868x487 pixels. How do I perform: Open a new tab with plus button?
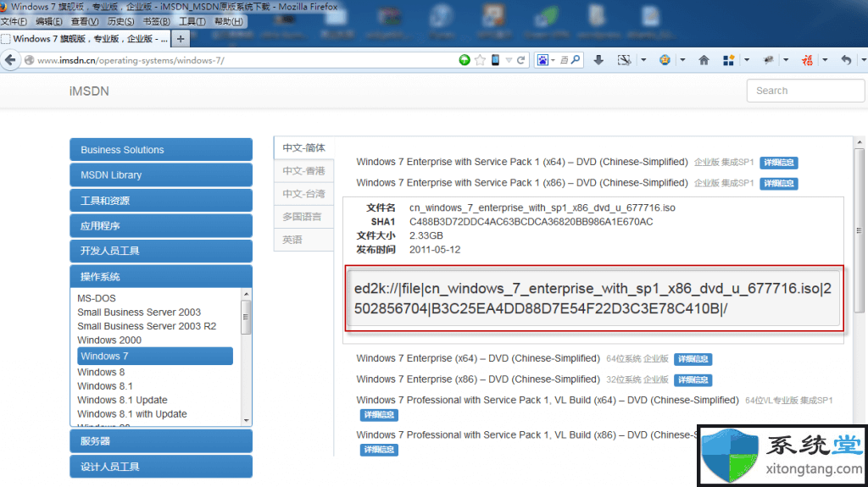click(181, 39)
